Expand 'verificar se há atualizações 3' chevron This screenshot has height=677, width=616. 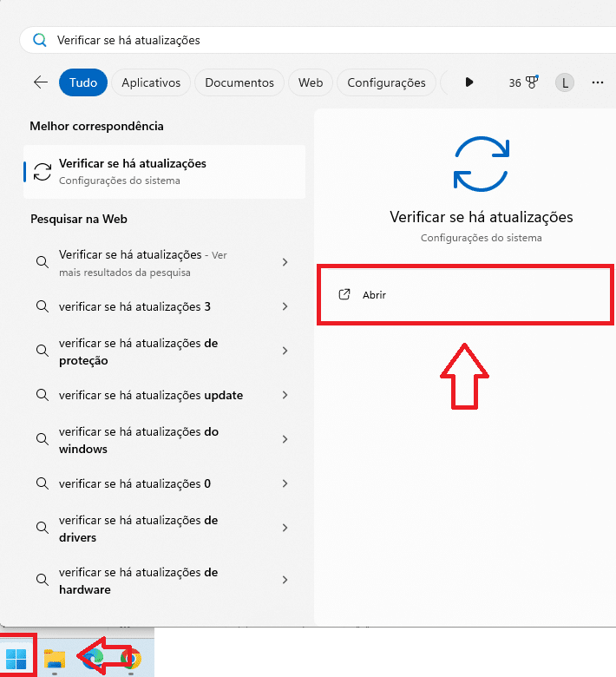coord(285,306)
